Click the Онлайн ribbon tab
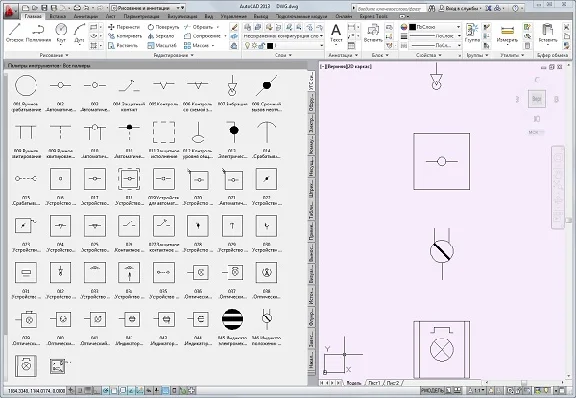The height and width of the screenshot is (398, 576). pyautogui.click(x=343, y=16)
